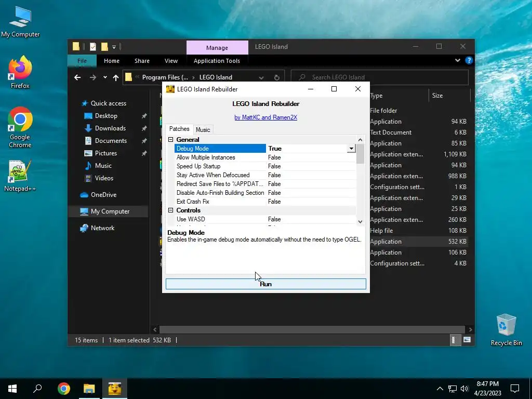Open OneDrive in navigation pane
Screen dimensions: 532x399
pyautogui.click(x=103, y=195)
